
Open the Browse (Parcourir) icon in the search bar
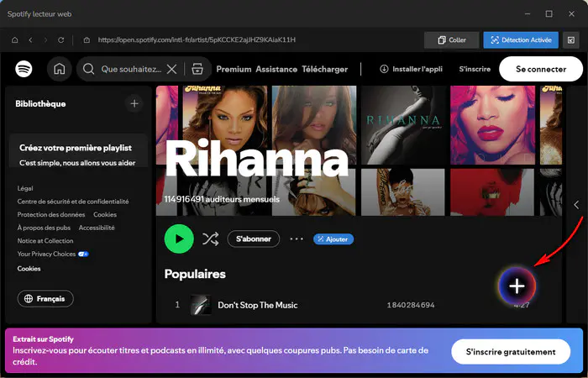pos(197,69)
